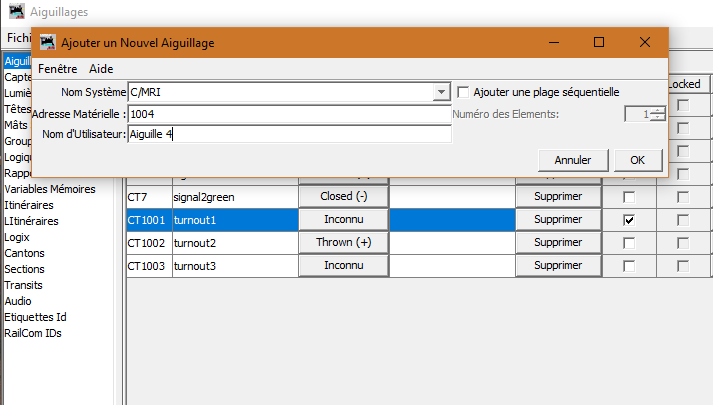Toggle the Locked checkbox for turnout3
This screenshot has width=713, height=405.
[683, 266]
